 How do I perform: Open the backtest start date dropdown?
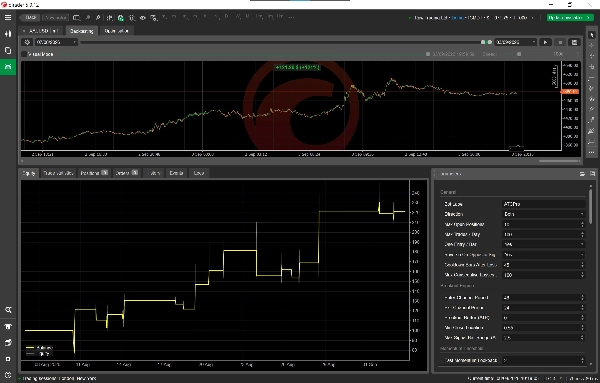pyautogui.click(x=56, y=42)
